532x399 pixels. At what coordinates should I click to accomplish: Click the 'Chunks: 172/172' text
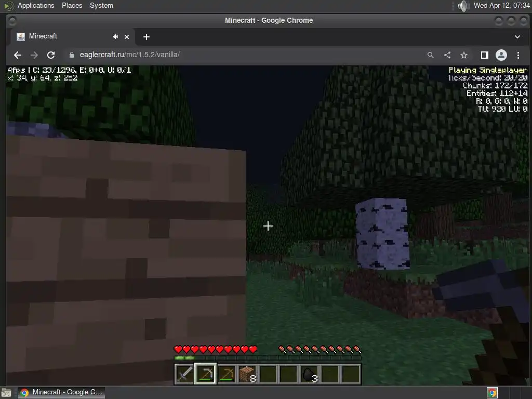[495, 86]
